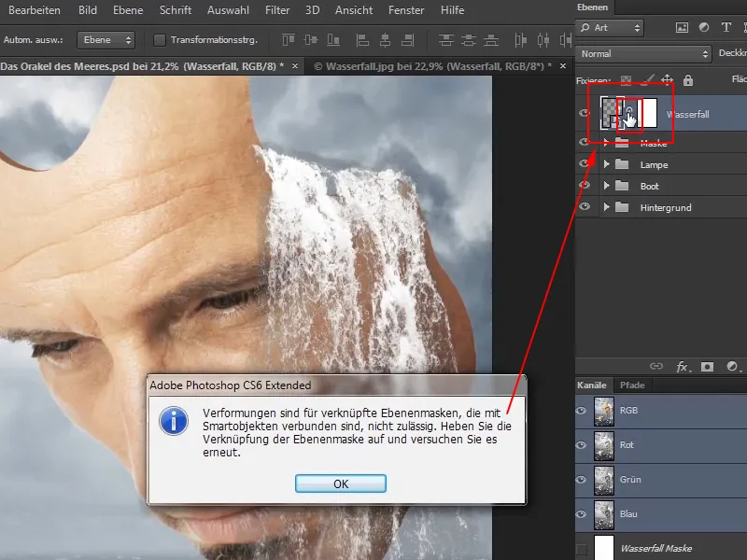Open the Ebene auto-select dropdown
The image size is (747, 560).
pyautogui.click(x=106, y=40)
